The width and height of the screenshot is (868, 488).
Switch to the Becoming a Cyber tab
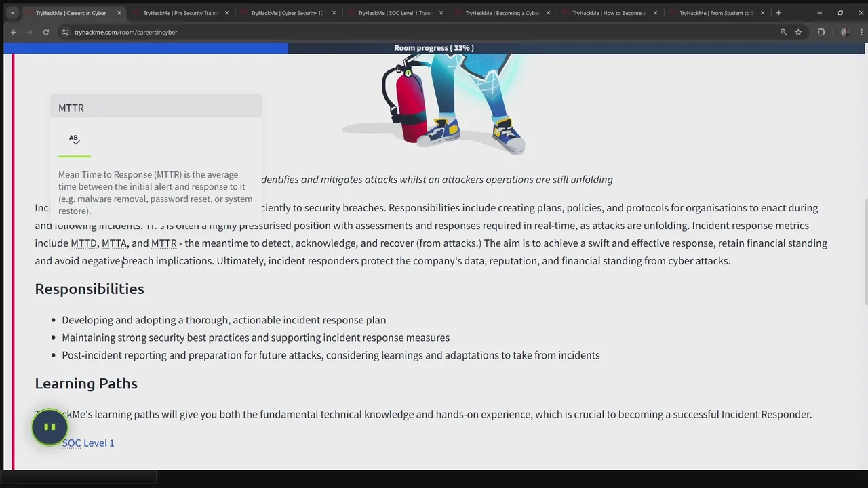[x=501, y=13]
